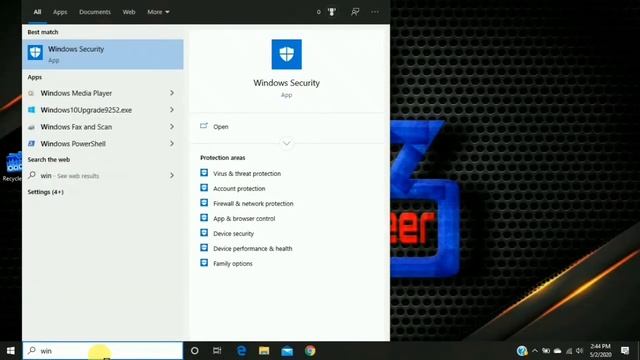The height and width of the screenshot is (360, 640).
Task: Click the Open action for Windows Security
Action: tap(220, 127)
